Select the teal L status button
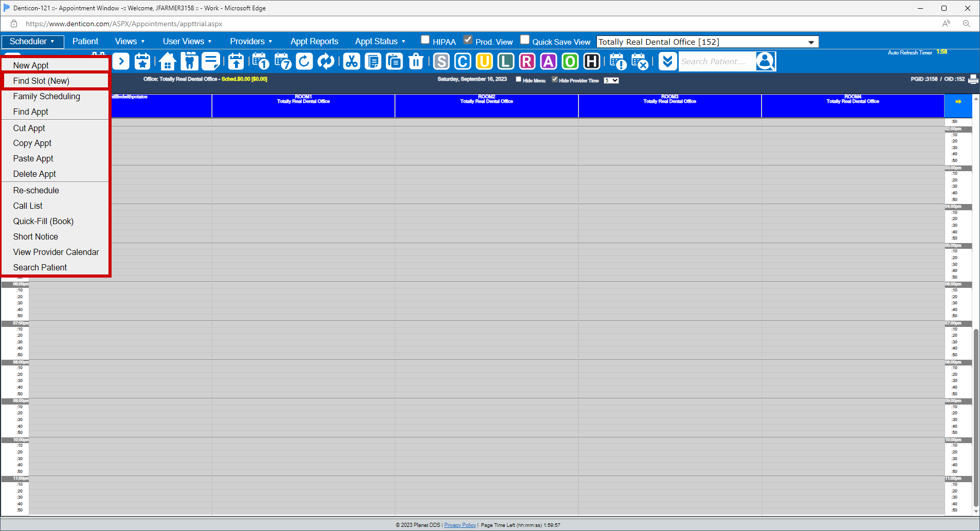This screenshot has height=531, width=980. pos(506,62)
